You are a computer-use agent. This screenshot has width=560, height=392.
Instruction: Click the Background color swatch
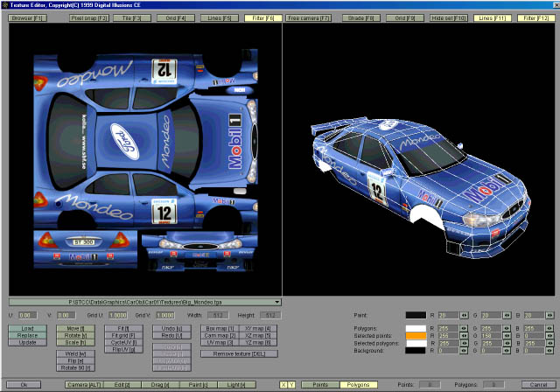[x=416, y=351]
